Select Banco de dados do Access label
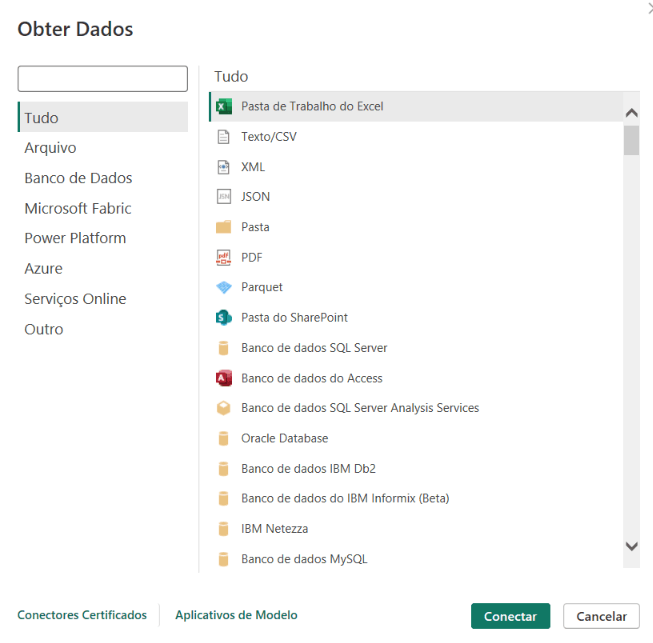 point(312,378)
